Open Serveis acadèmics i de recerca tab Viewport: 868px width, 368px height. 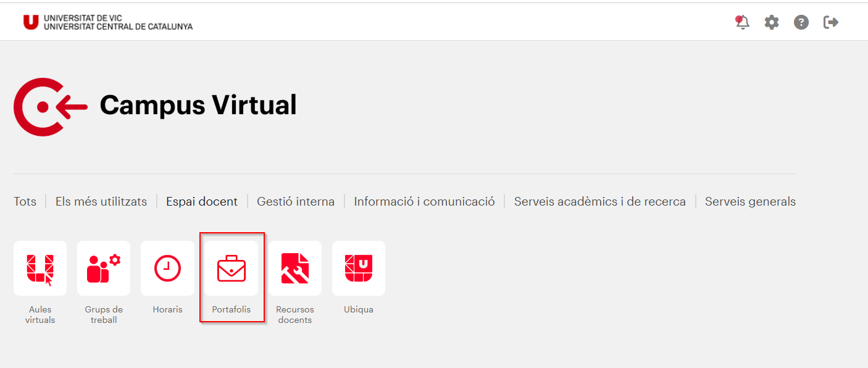pyautogui.click(x=600, y=201)
